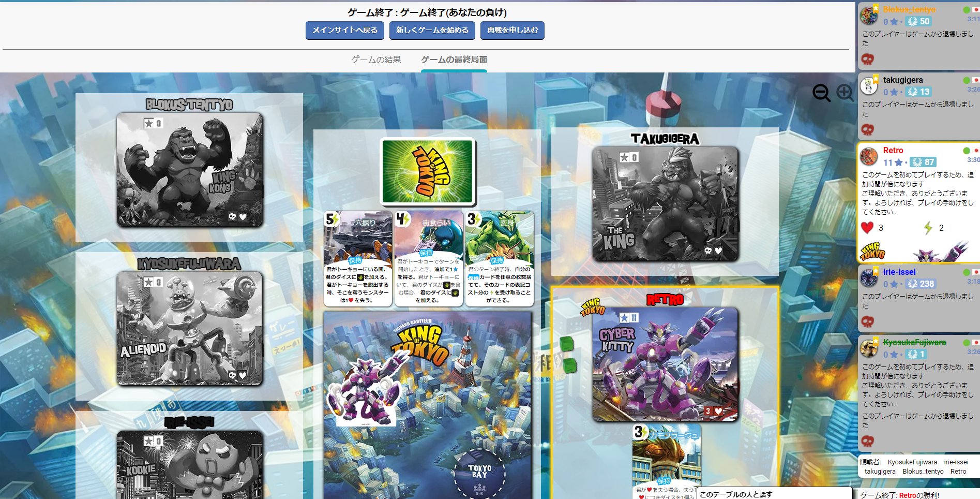Click KyosukeFujiwara's avatar image
The height and width of the screenshot is (499, 980).
pos(869,348)
